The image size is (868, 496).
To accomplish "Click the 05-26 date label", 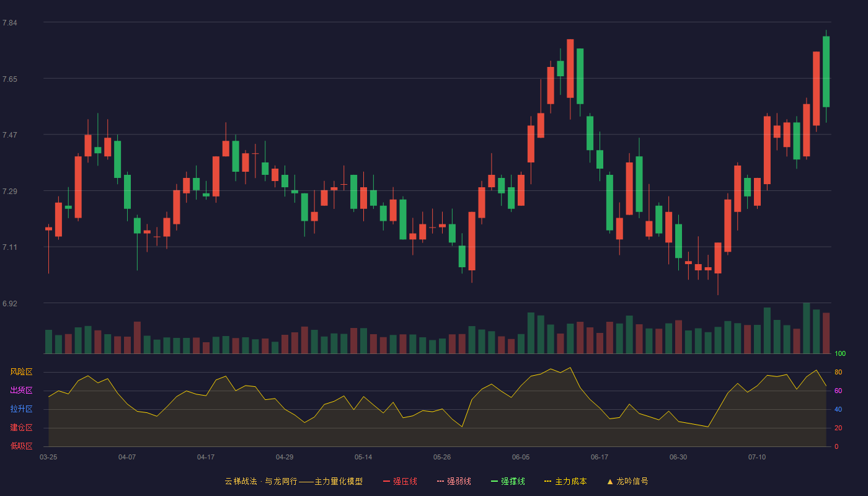I will 442,457.
